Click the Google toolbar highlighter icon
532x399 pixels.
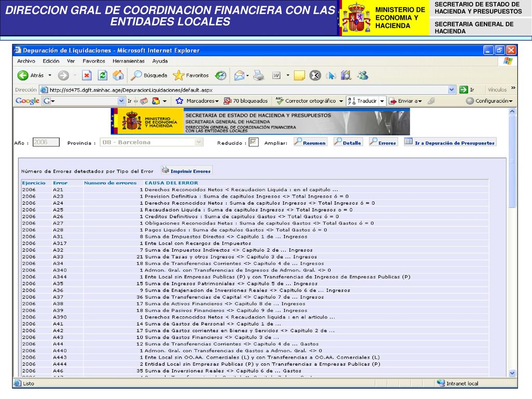431,101
